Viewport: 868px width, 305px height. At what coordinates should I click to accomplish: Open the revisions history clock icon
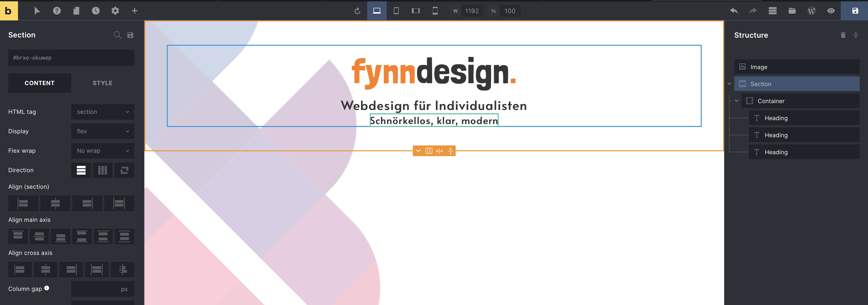pyautogui.click(x=96, y=11)
